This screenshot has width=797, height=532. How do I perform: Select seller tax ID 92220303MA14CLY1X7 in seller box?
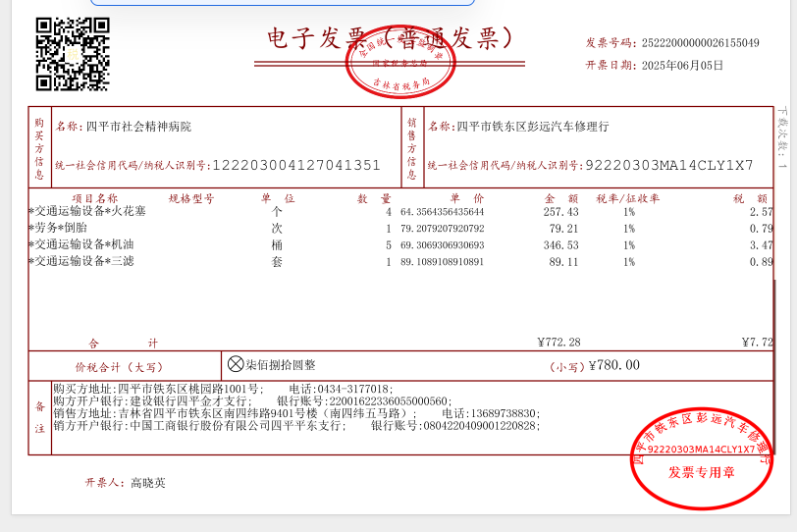[669, 165]
